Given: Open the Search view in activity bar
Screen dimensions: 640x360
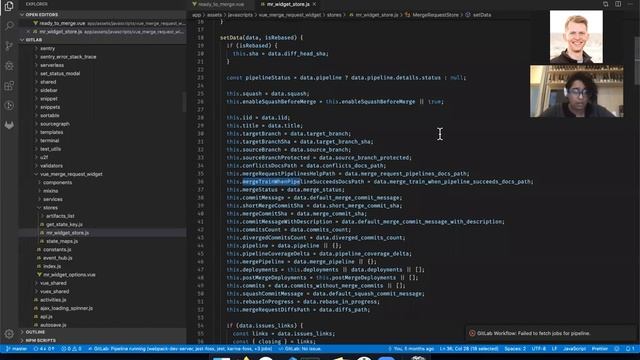Looking at the screenshot, I should pyautogui.click(x=9, y=26).
